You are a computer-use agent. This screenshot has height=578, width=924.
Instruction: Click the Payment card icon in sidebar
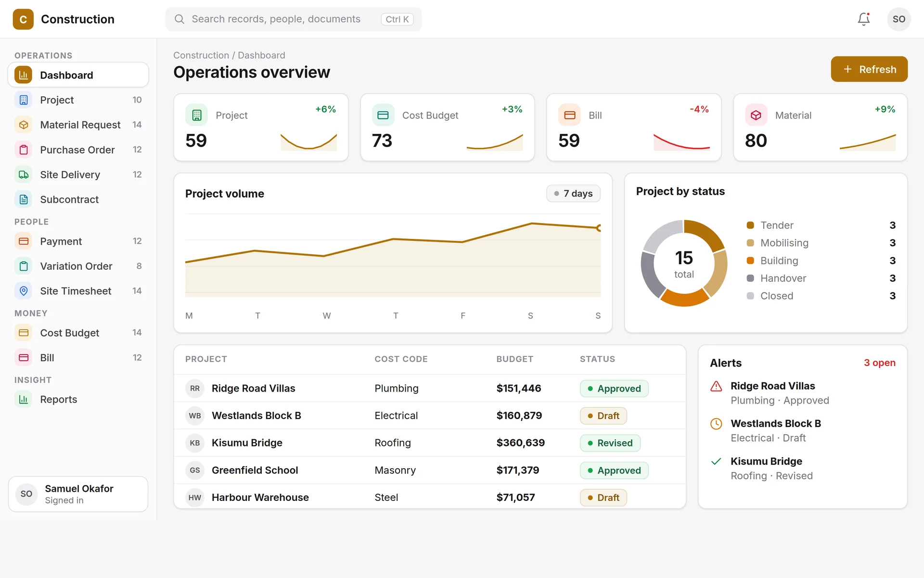(x=24, y=241)
